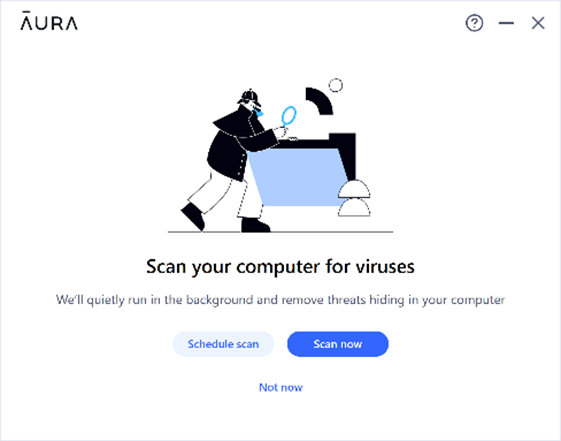
Task: Click the "Scan your computer for viruses" heading
Action: (x=280, y=267)
